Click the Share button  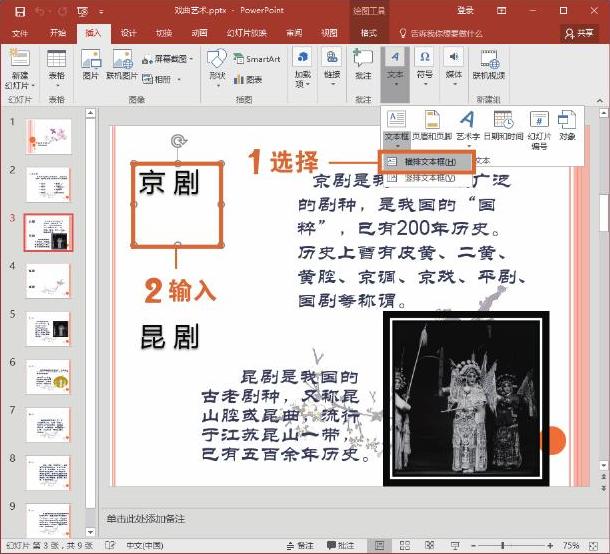(x=579, y=33)
